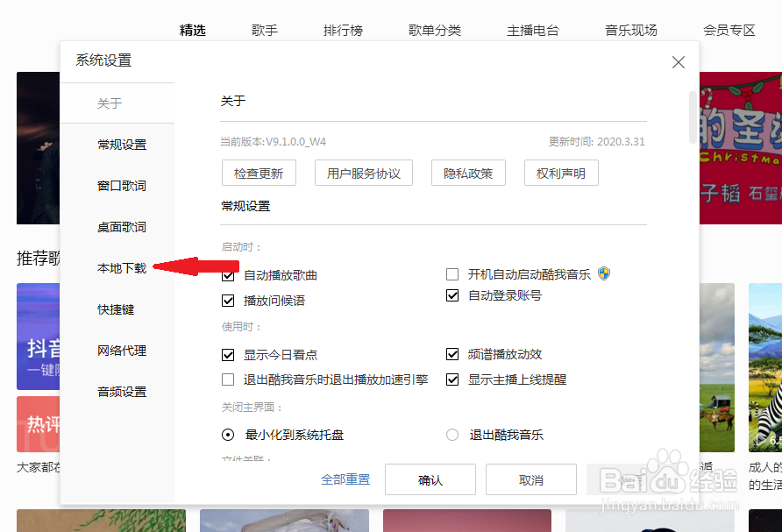
Task: Open the 精选 tab
Action: (x=193, y=31)
